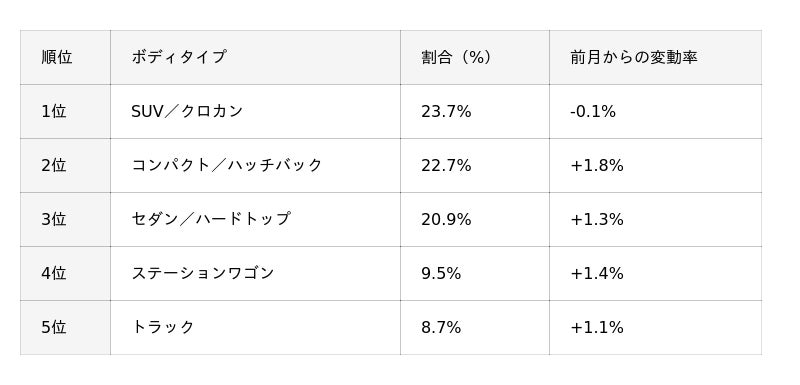The width and height of the screenshot is (800, 385).
Task: Select the トラック body type cell
Action: [x=255, y=327]
